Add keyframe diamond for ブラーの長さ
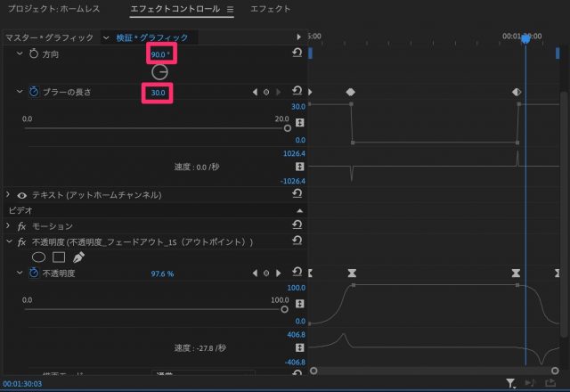This screenshot has height=392, width=570. [x=266, y=92]
